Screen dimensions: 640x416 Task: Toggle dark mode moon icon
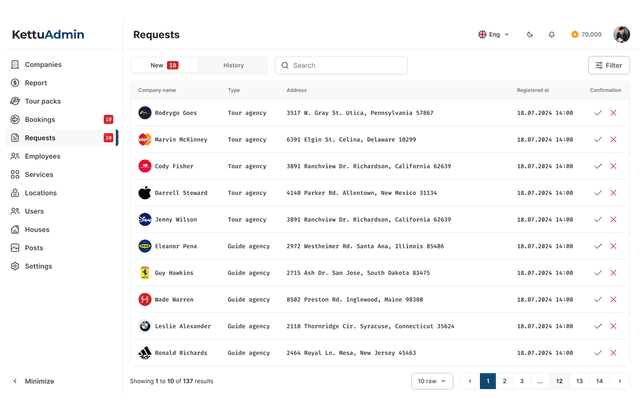[x=530, y=34]
